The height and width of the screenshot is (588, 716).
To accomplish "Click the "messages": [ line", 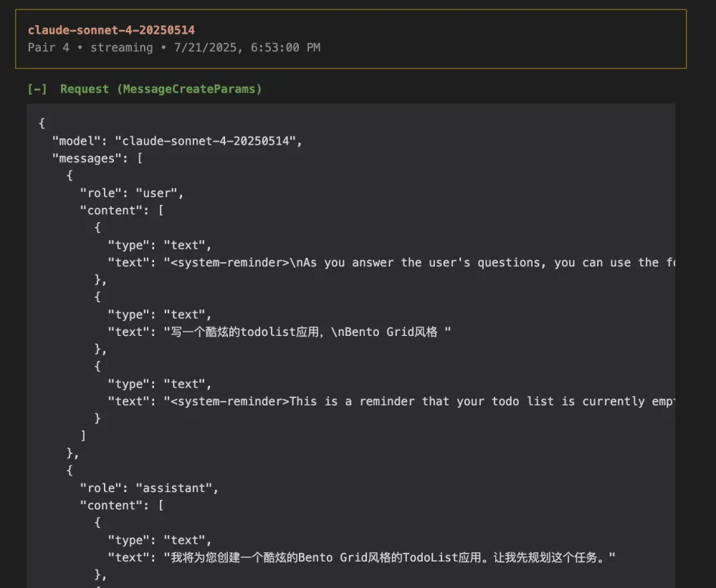I will coord(97,158).
